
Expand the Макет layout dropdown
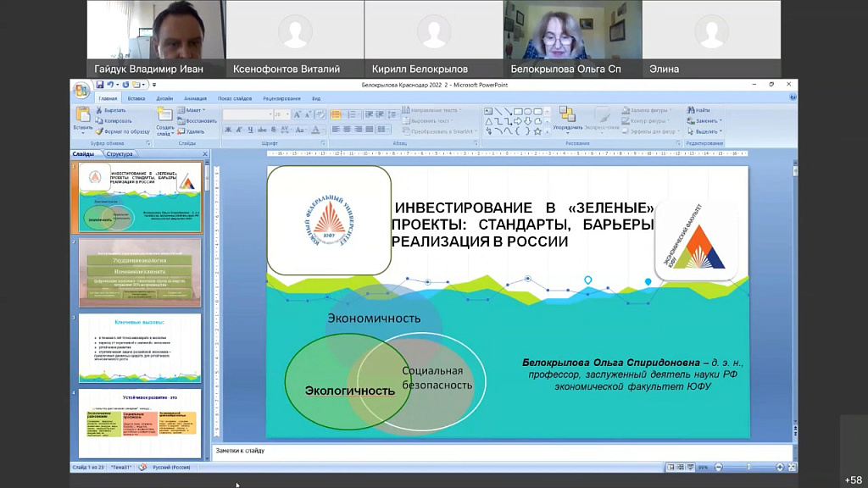pos(192,110)
